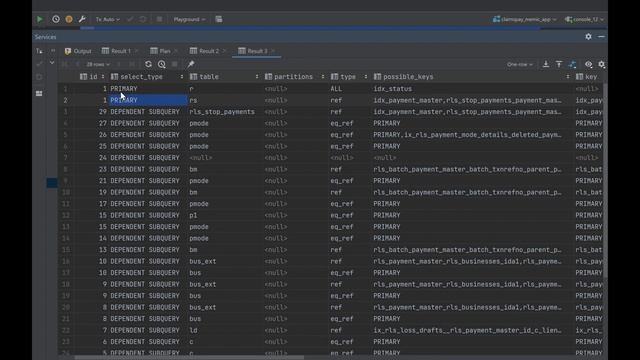Image resolution: width=640 pixels, height=360 pixels.
Task: Switch to the Output tab
Action: coord(78,51)
